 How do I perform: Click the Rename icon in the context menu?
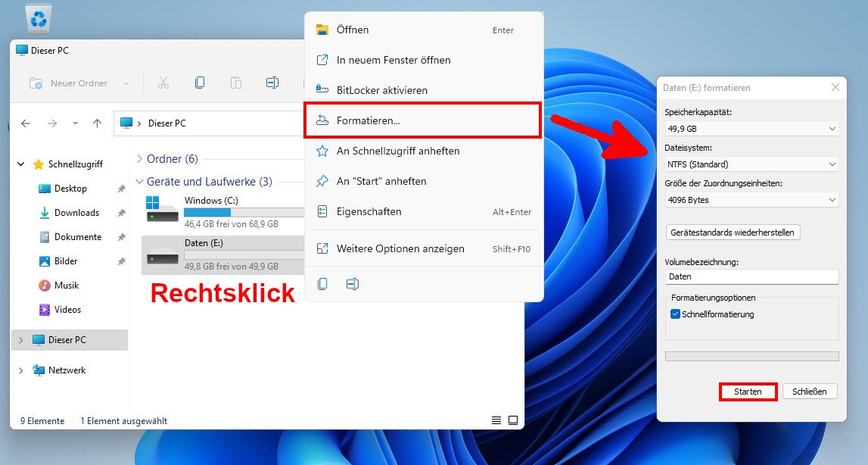351,284
